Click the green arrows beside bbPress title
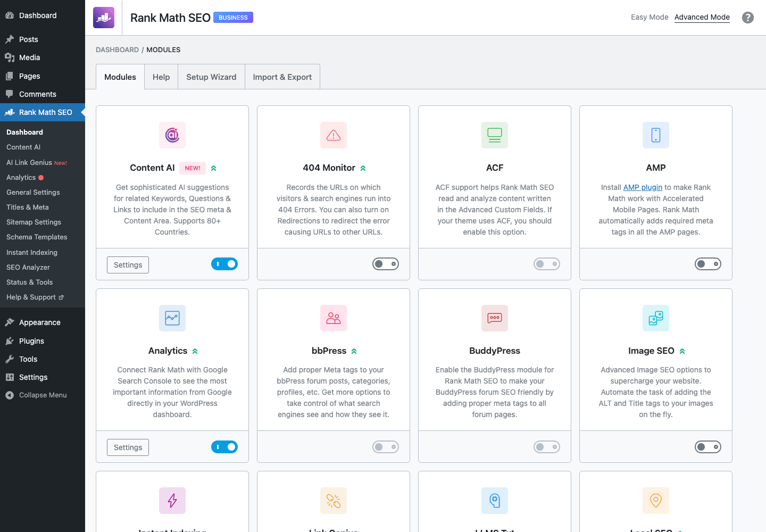The image size is (766, 532). (x=354, y=351)
